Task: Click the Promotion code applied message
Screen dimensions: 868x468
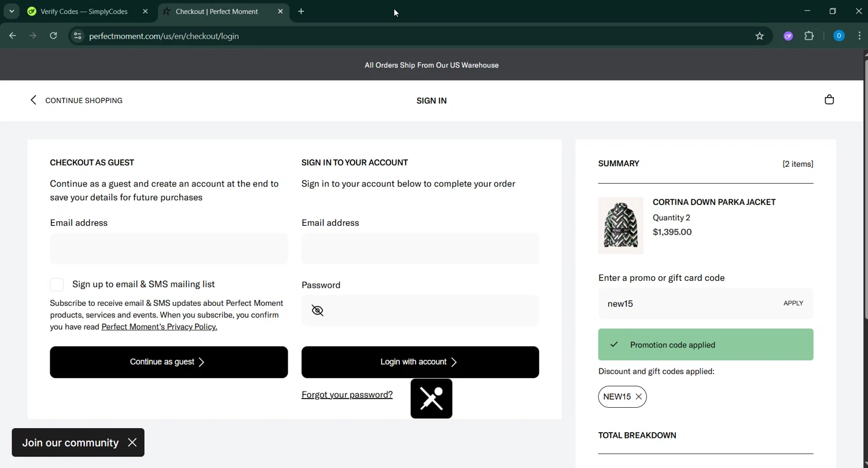Action: click(706, 345)
